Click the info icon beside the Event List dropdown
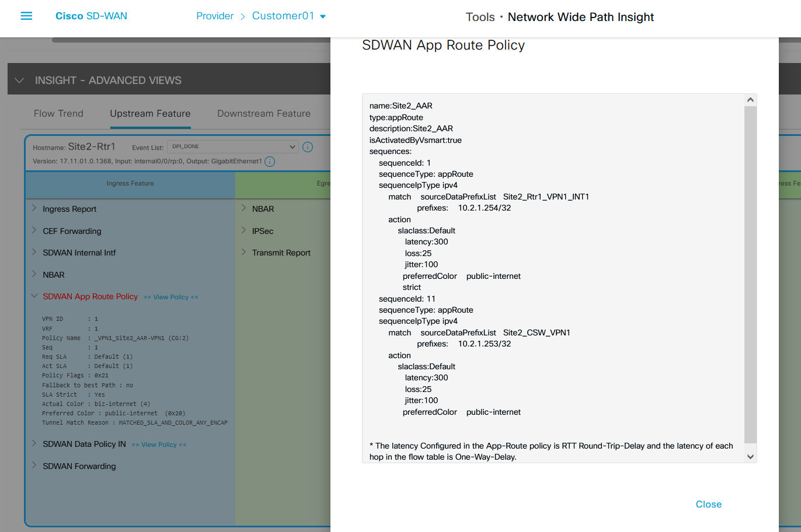 [x=308, y=146]
